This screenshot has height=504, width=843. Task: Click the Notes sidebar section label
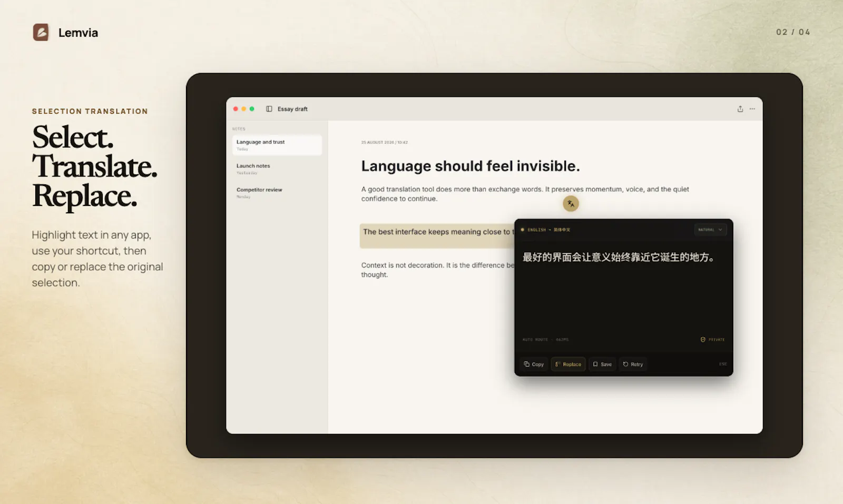pos(239,129)
